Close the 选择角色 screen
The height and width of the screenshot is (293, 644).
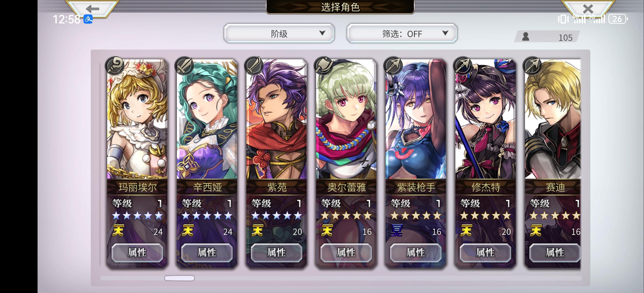(x=587, y=9)
